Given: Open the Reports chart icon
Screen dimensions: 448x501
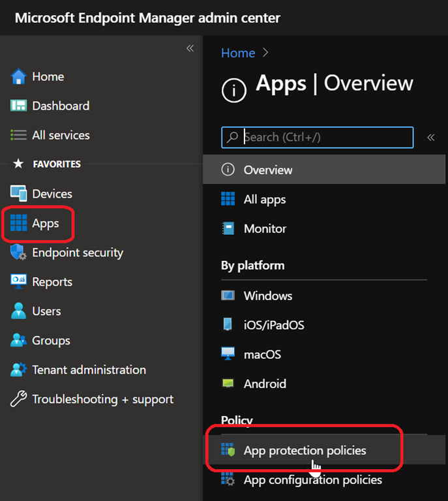Looking at the screenshot, I should pos(18,282).
